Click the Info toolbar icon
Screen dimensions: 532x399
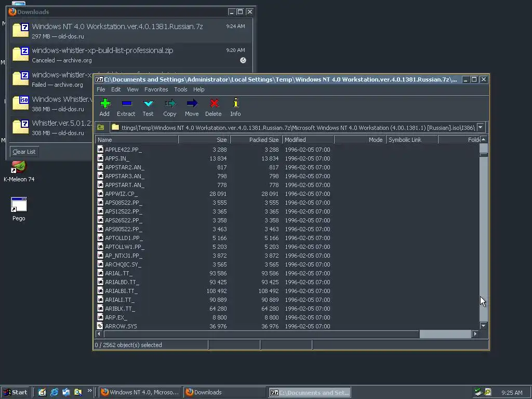(x=236, y=103)
